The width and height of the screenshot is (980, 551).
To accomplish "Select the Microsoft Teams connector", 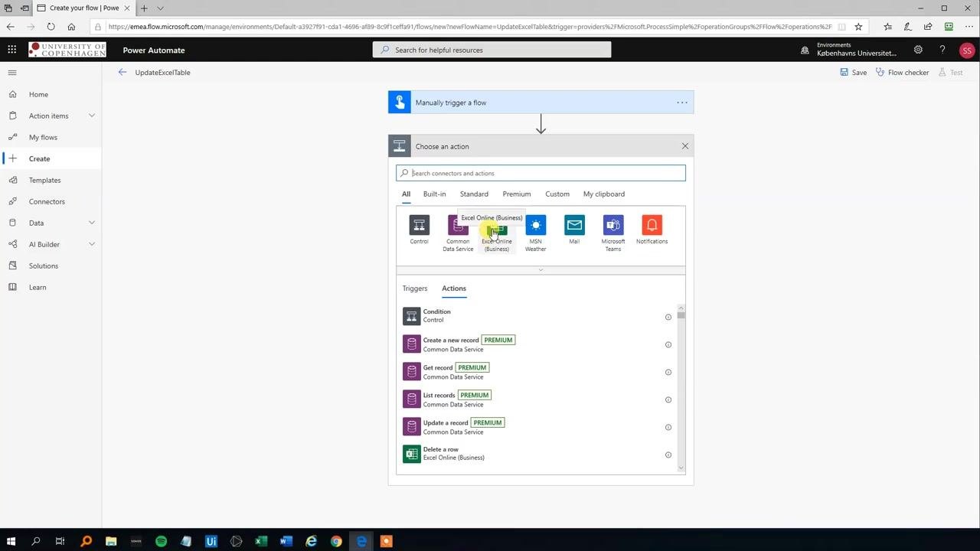I will click(x=613, y=233).
